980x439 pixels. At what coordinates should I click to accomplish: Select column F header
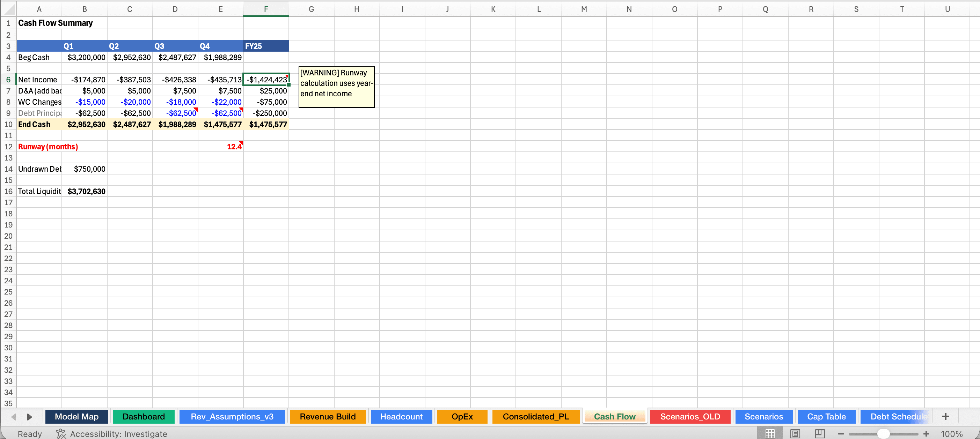(x=265, y=8)
